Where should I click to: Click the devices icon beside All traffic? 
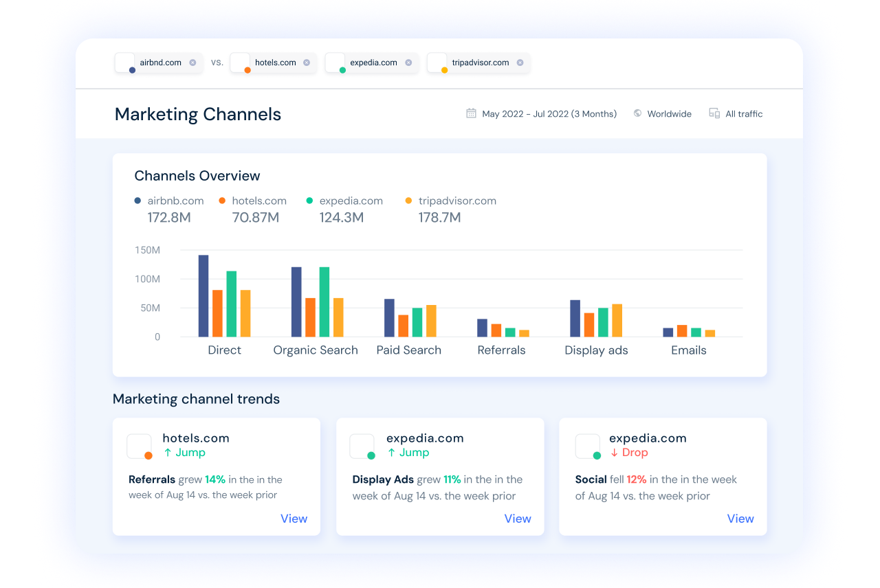pos(714,113)
